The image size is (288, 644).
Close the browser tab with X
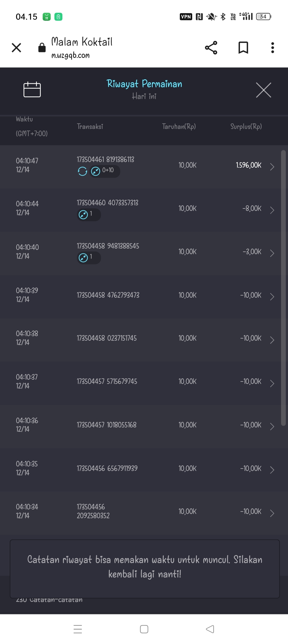point(17,48)
